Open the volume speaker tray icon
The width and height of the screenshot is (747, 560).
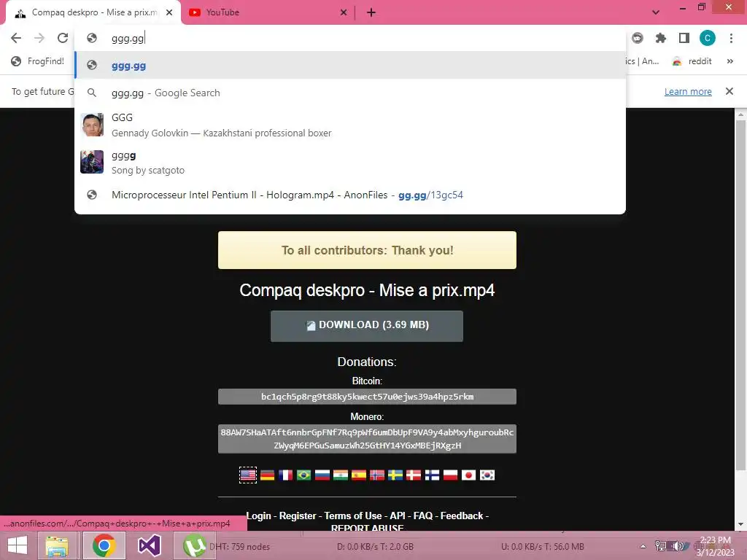677,546
